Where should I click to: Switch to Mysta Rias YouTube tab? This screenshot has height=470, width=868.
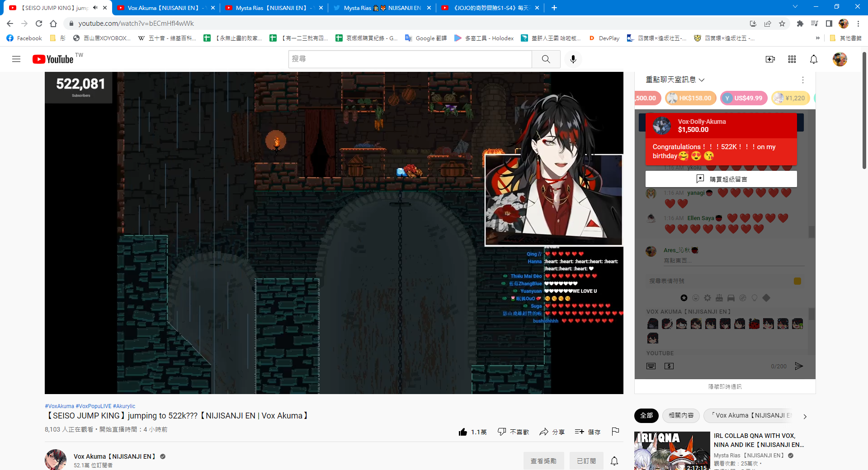274,8
